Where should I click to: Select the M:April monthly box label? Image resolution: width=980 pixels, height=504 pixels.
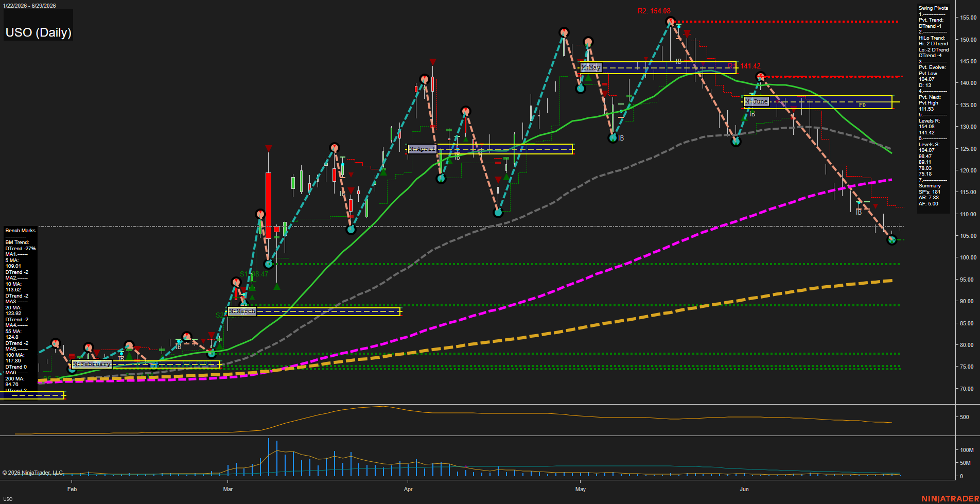pyautogui.click(x=422, y=149)
